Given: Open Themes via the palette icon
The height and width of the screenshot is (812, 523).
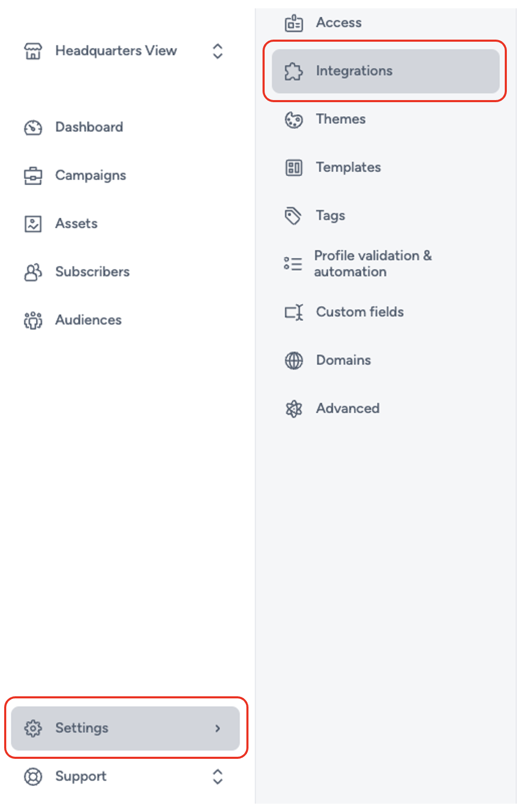Looking at the screenshot, I should [294, 120].
